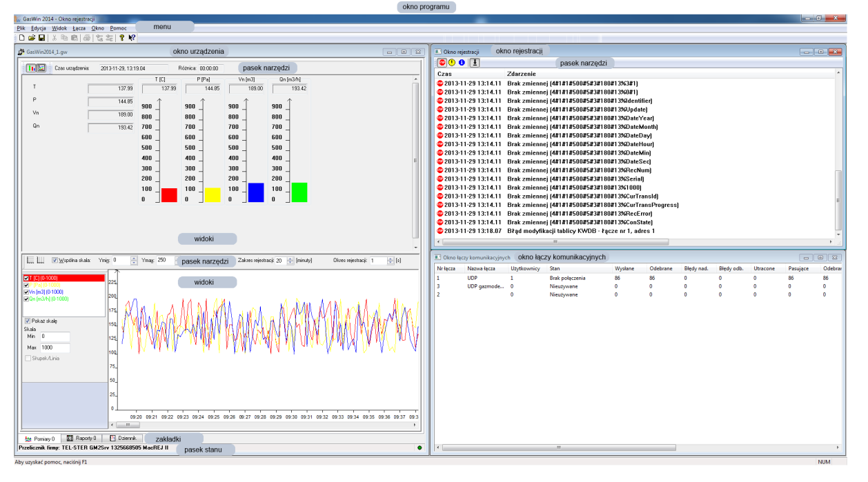868x482 pixels.
Task: Click the red T [C] bar gauge
Action: point(169,195)
